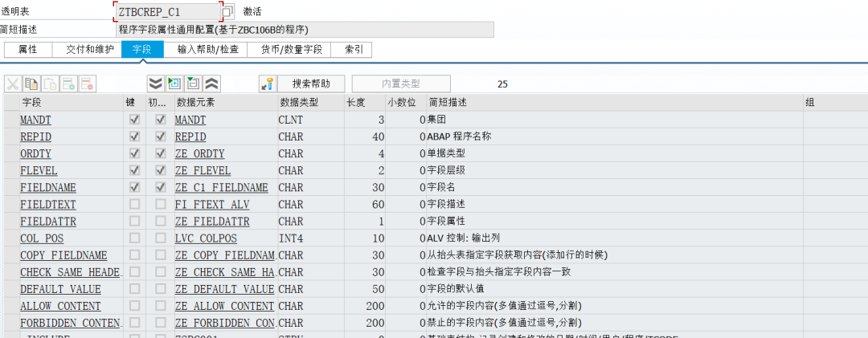Click length value 50 for DEFAULT_VALUE
The image size is (868, 338).
click(x=365, y=289)
